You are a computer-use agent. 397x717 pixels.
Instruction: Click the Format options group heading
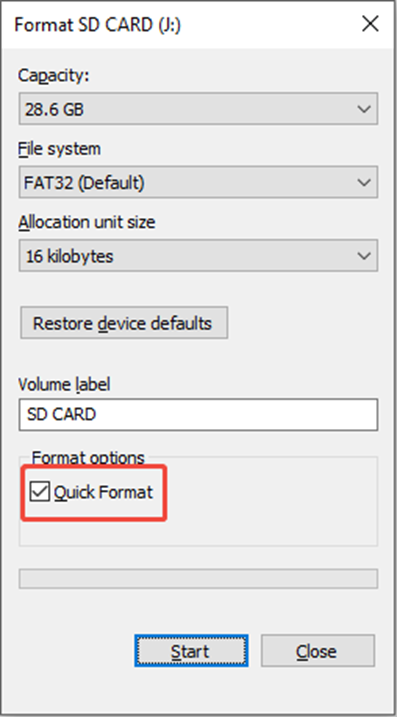88,457
